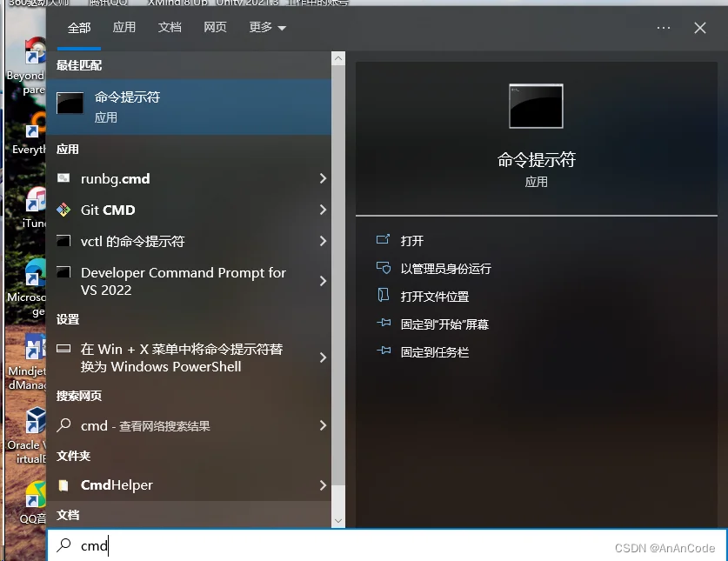
Task: Click the large Command Prompt preview icon
Action: [x=536, y=106]
